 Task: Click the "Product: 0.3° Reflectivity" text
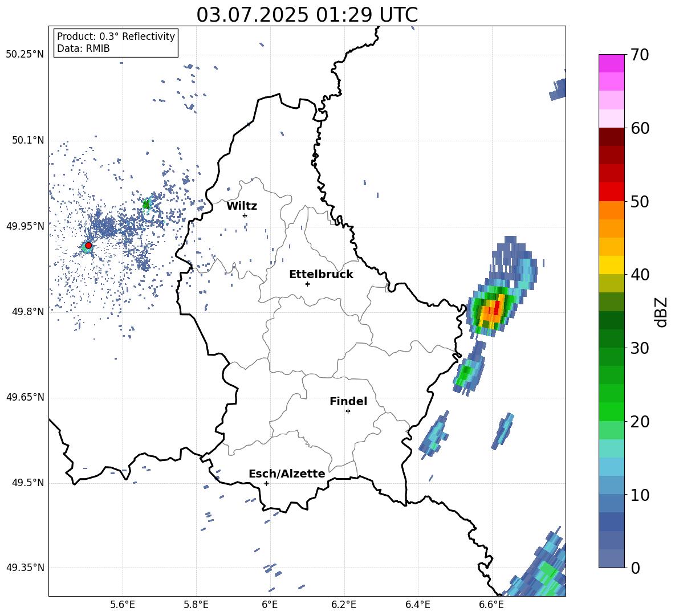[116, 36]
